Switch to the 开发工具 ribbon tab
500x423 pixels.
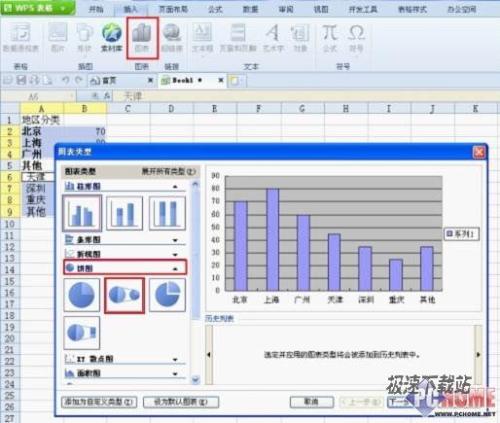pyautogui.click(x=363, y=9)
